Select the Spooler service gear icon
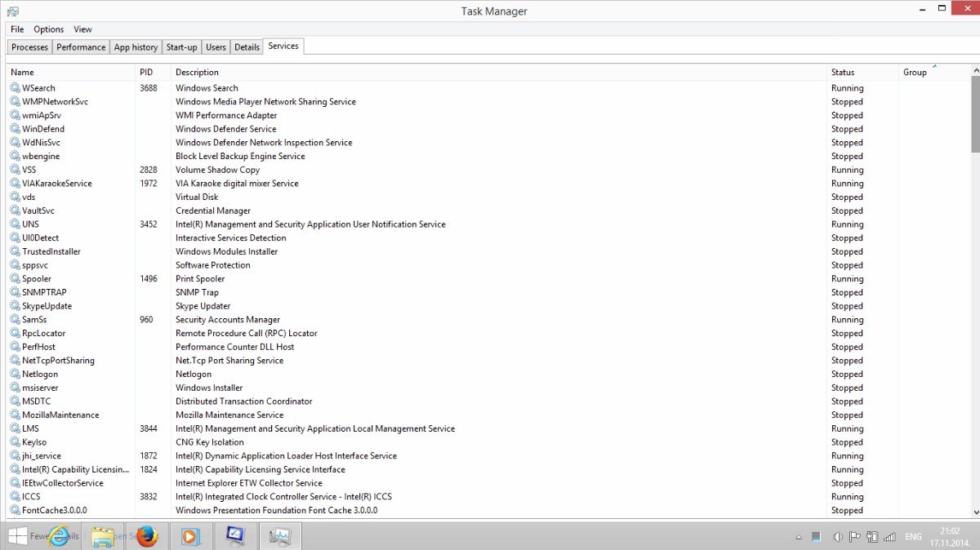Viewport: 980px width, 550px height. [x=15, y=279]
